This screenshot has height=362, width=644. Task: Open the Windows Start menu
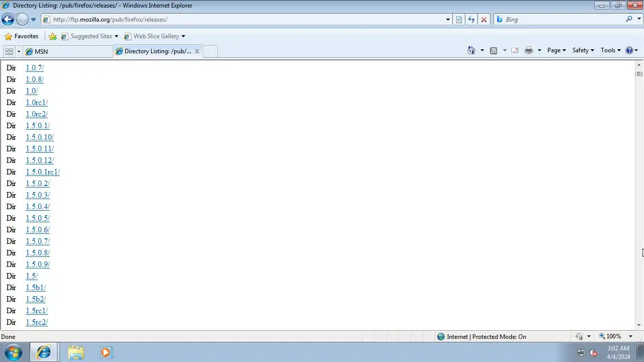pyautogui.click(x=14, y=352)
